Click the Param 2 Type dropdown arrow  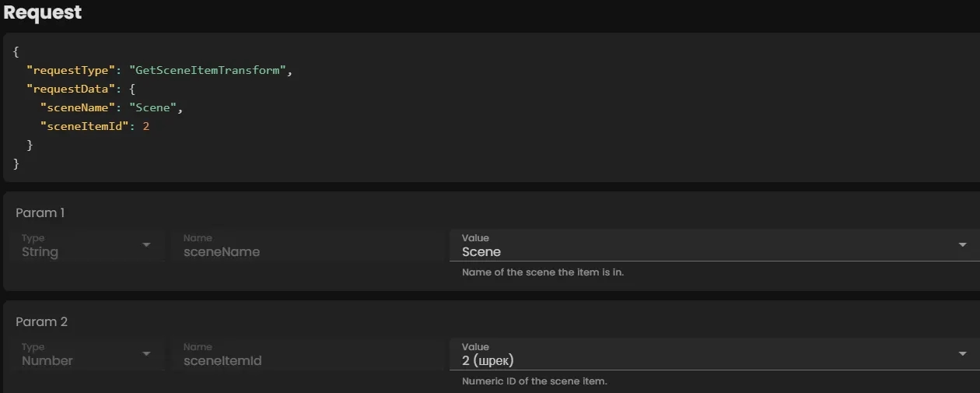coord(146,354)
